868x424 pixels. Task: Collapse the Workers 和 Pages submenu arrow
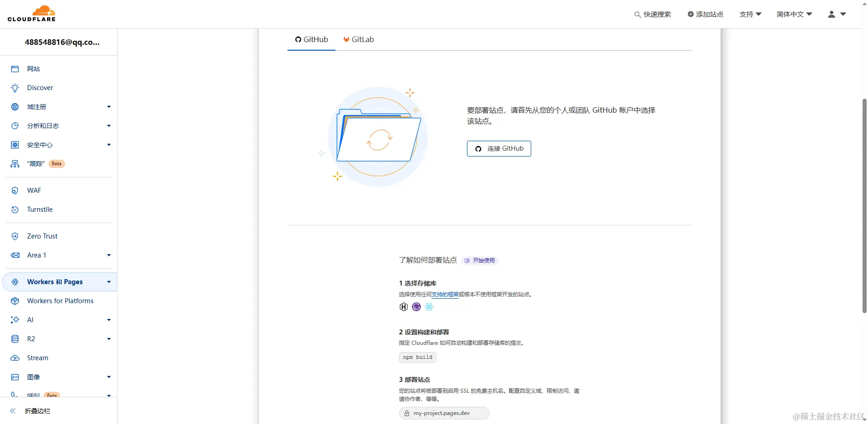(109, 282)
